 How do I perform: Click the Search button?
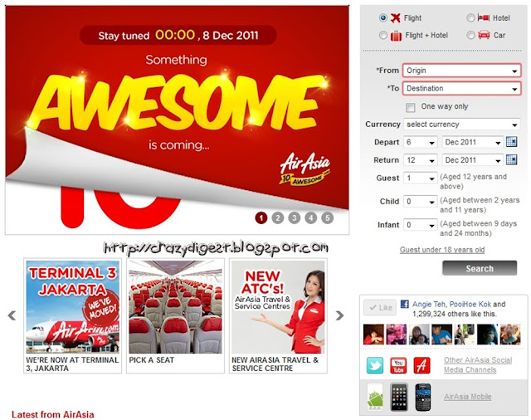click(480, 268)
